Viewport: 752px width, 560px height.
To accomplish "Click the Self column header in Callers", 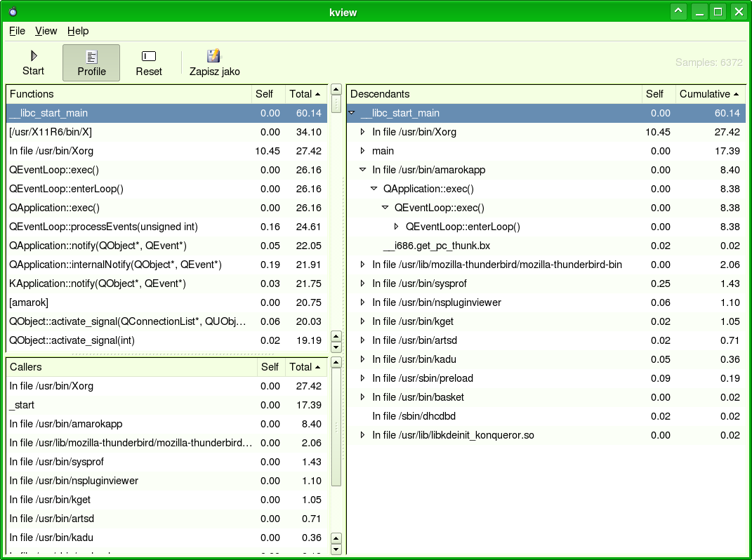I will pyautogui.click(x=270, y=367).
